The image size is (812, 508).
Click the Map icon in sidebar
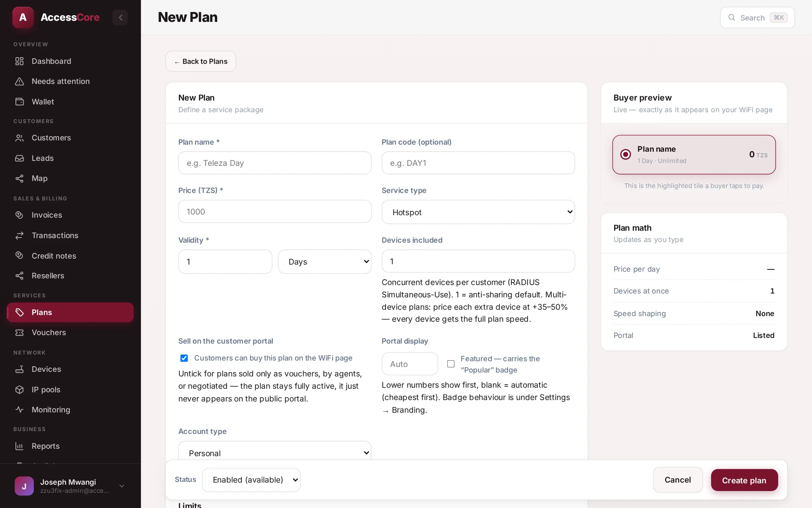tap(19, 179)
